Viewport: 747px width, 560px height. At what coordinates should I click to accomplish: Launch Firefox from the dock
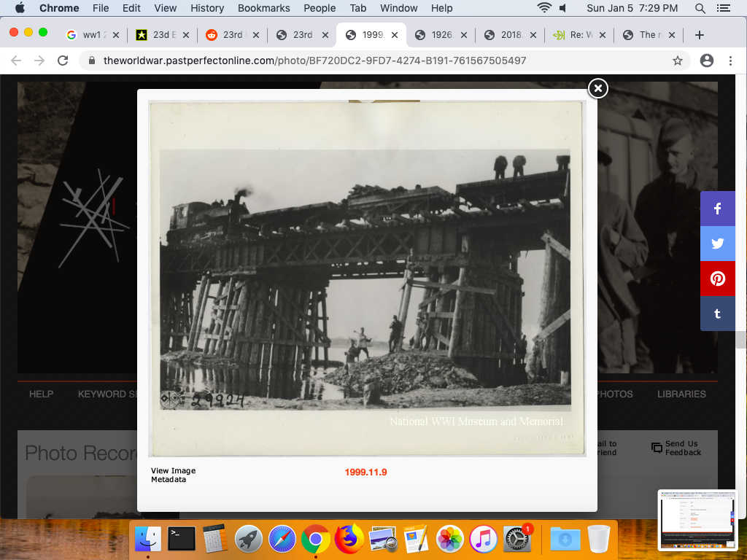point(349,540)
